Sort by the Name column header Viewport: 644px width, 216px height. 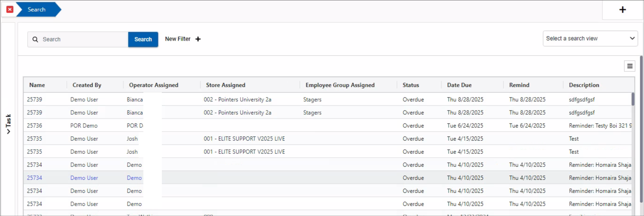(x=37, y=85)
